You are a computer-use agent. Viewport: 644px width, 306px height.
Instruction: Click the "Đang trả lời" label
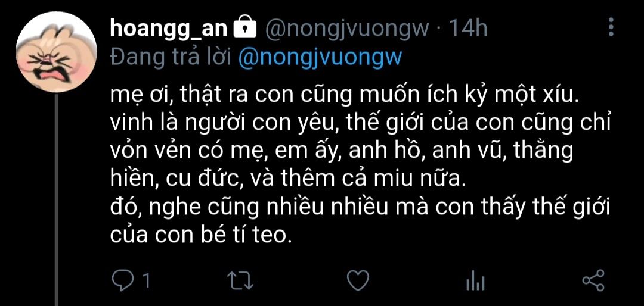tap(171, 57)
